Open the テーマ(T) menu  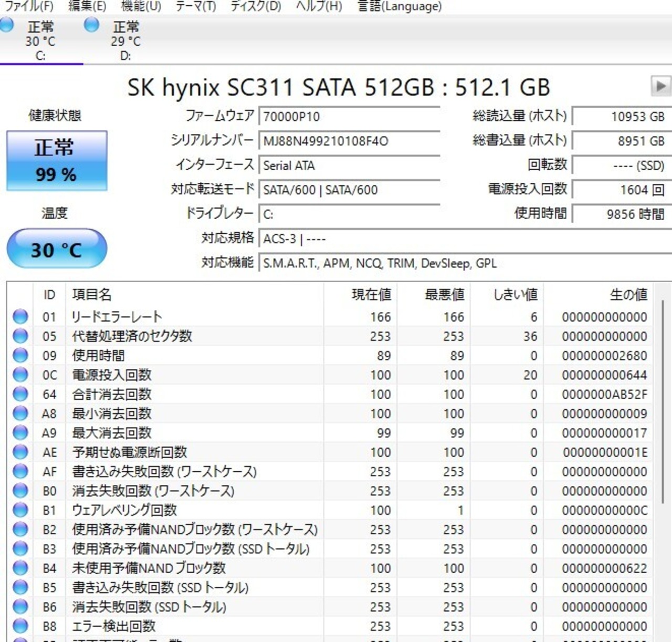[195, 6]
